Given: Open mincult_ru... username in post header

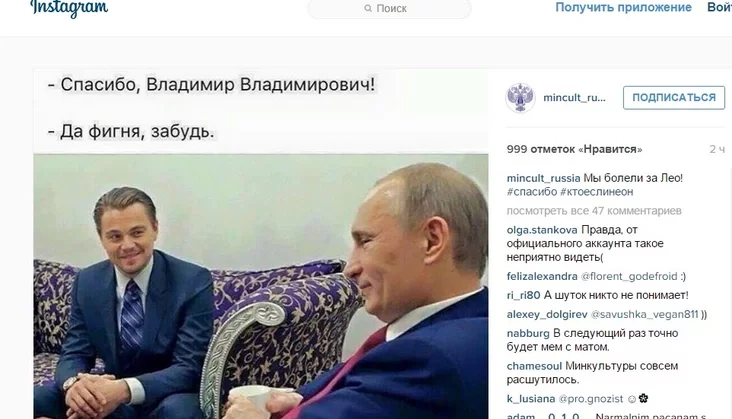Looking at the screenshot, I should [574, 98].
